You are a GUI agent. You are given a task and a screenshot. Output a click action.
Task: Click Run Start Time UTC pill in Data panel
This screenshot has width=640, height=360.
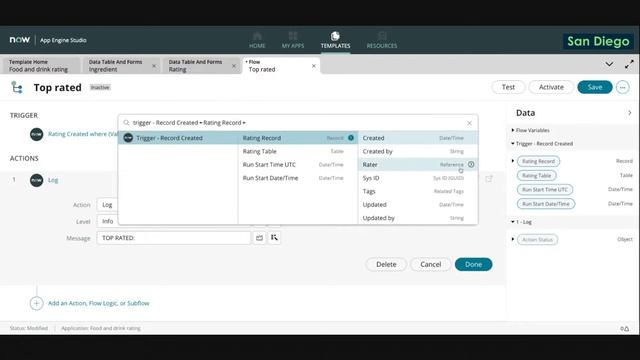pos(545,190)
